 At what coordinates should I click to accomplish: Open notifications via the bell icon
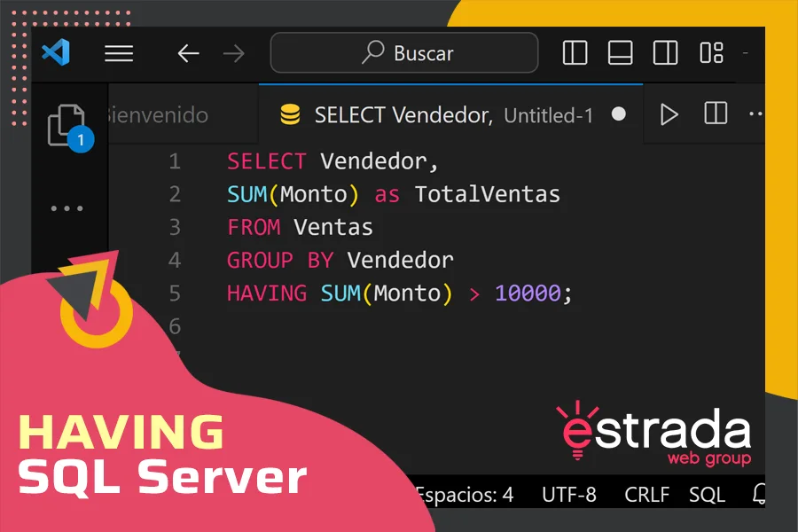pos(758,495)
